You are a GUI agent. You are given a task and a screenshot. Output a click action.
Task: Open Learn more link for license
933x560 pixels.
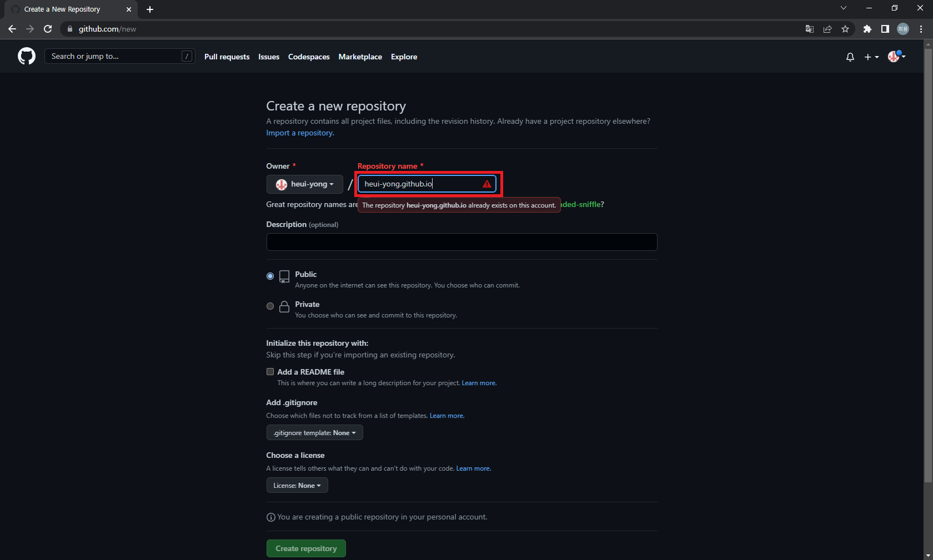click(473, 468)
